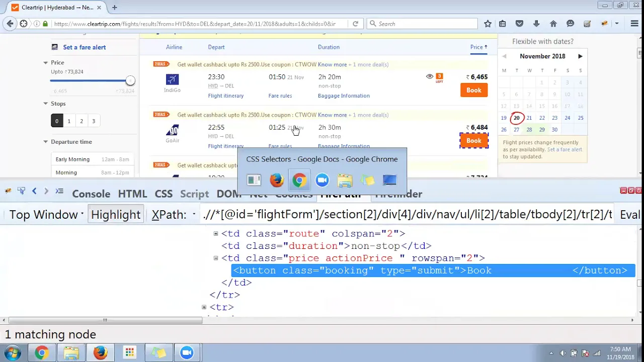The image size is (644, 362).
Task: Collapse the td price actionPrice node
Action: coord(216,258)
